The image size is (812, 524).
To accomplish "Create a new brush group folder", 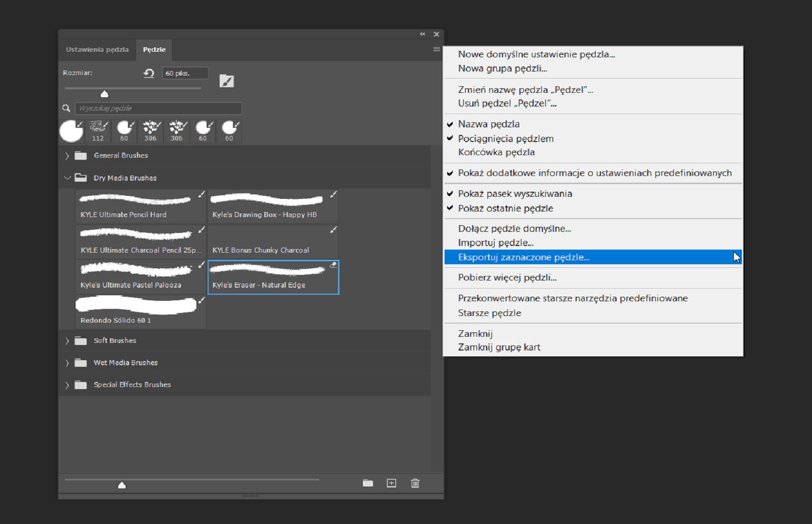I will pyautogui.click(x=367, y=483).
